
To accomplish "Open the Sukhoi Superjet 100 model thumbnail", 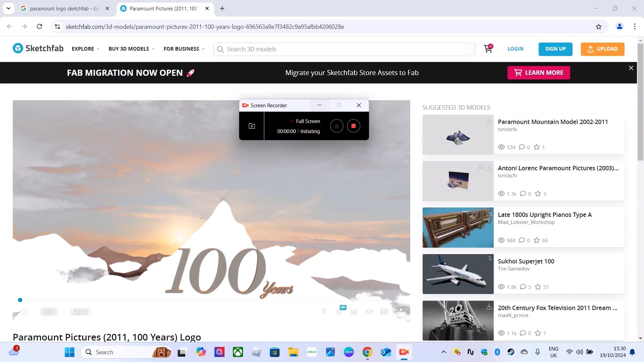I will click(x=458, y=274).
